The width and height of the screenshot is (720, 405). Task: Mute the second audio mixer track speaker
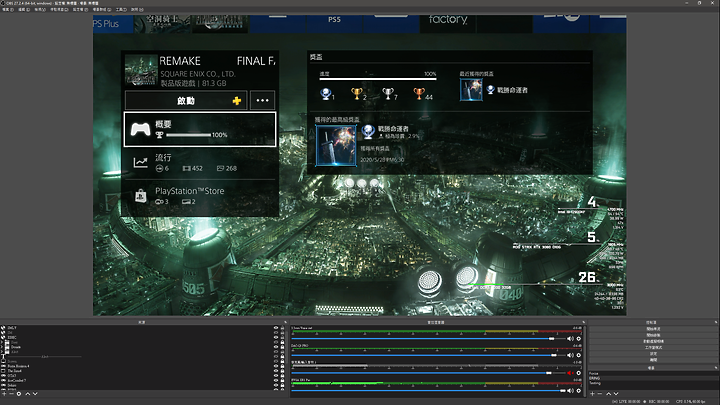pos(570,355)
